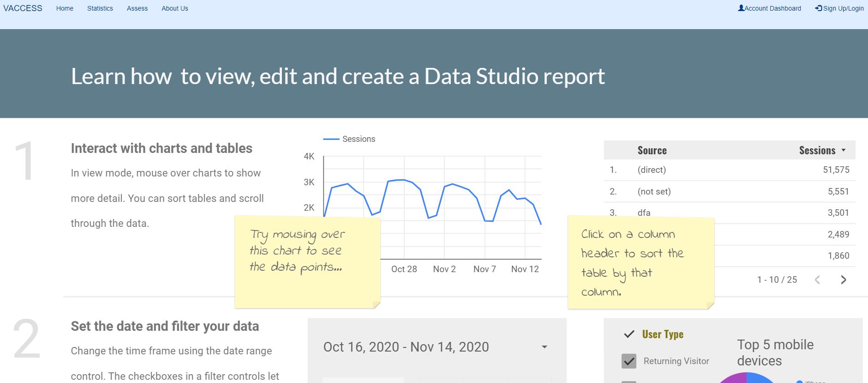
Task: Click the Nov 12 axis label
Action: 525,269
